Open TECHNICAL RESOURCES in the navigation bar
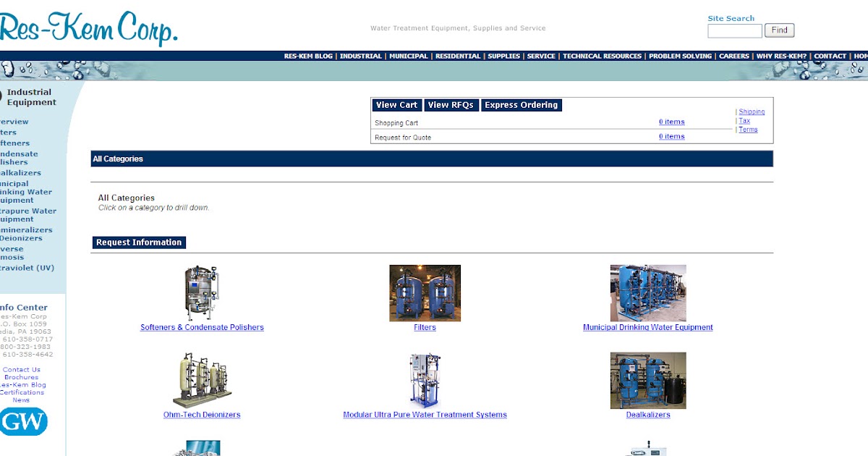The height and width of the screenshot is (456, 868). click(602, 56)
